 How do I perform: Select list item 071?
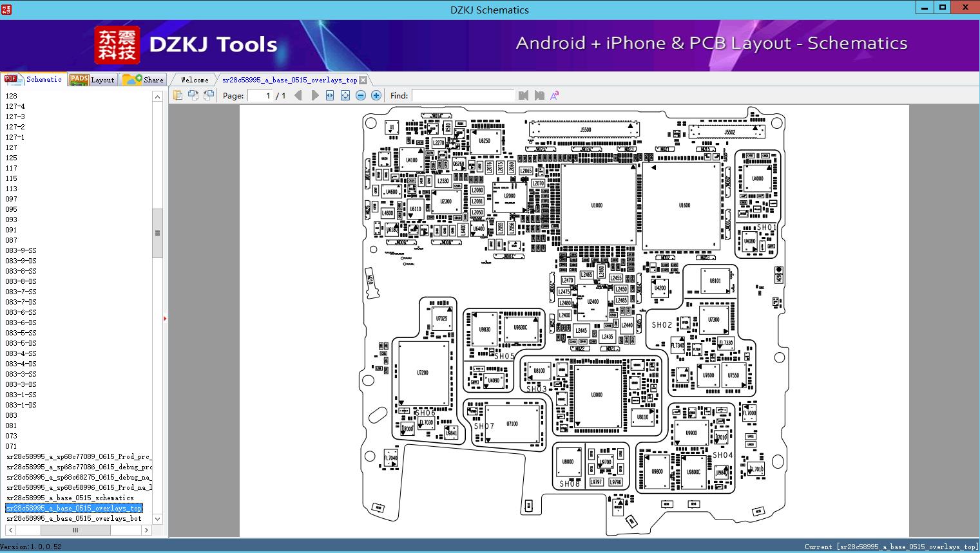12,446
